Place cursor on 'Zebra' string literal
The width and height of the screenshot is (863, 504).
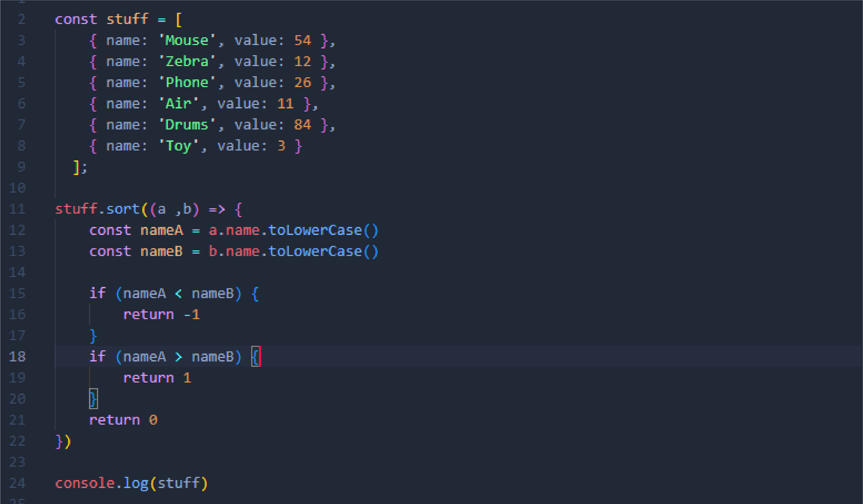[x=187, y=61]
